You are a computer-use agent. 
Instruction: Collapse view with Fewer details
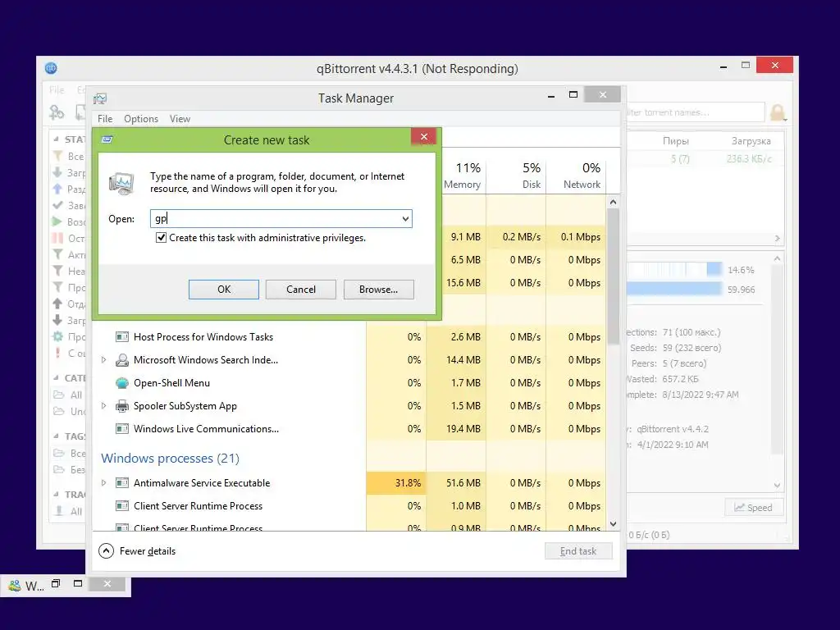[x=137, y=551]
